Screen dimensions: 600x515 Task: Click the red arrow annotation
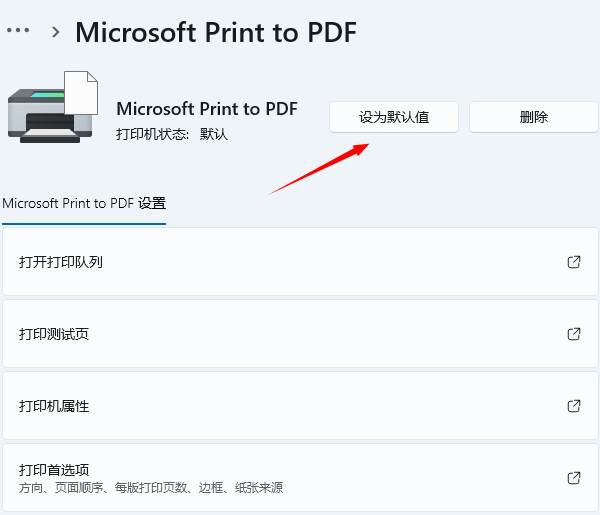click(x=318, y=168)
